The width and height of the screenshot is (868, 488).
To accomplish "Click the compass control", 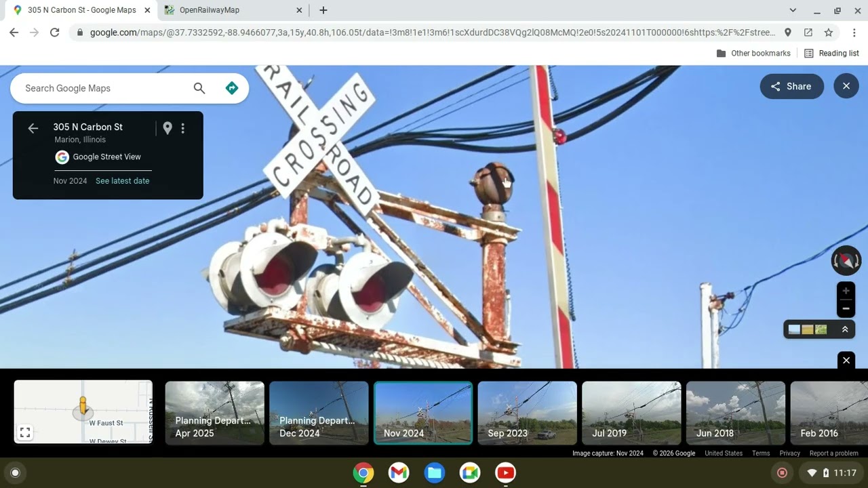I will [846, 261].
